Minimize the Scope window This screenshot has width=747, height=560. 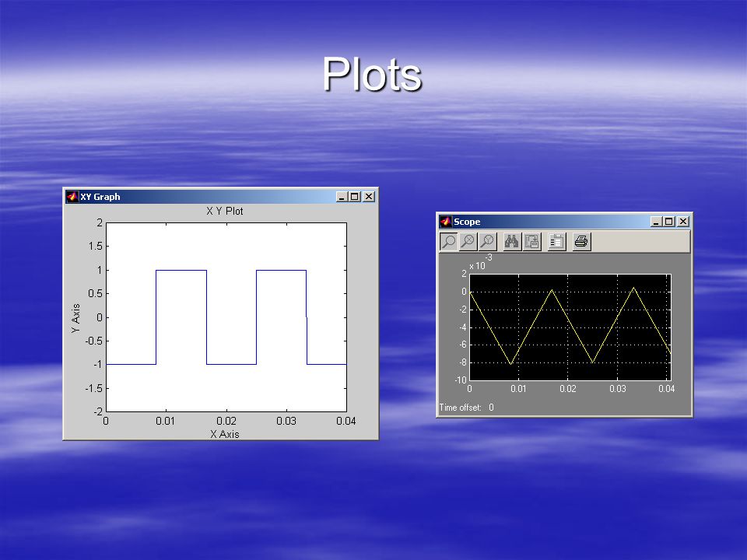pyautogui.click(x=655, y=222)
